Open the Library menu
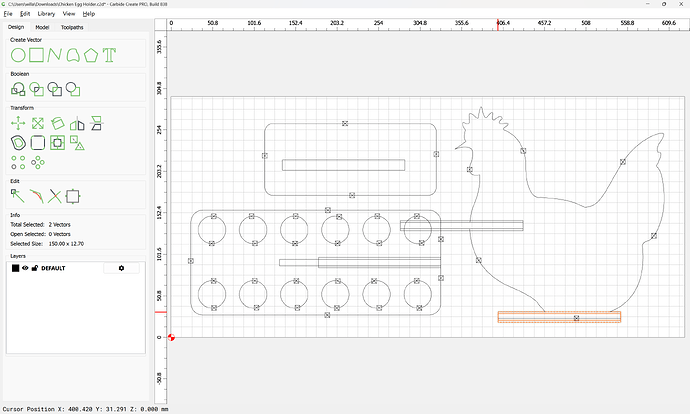This screenshot has height=414, width=690. [46, 14]
